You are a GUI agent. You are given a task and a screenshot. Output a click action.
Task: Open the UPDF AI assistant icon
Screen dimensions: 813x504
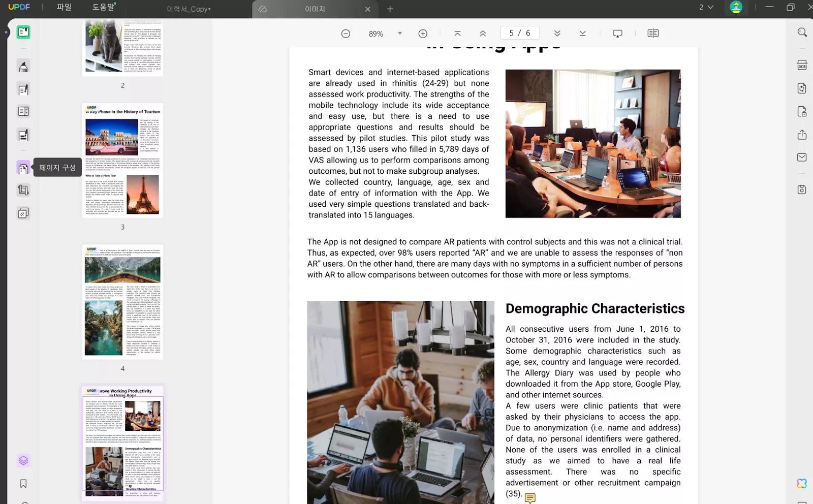(802, 484)
